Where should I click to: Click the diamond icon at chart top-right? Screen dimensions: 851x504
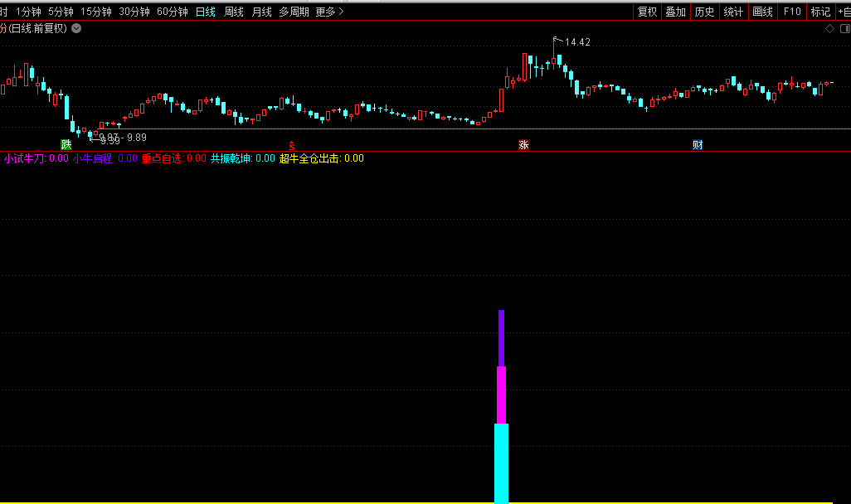(x=829, y=28)
